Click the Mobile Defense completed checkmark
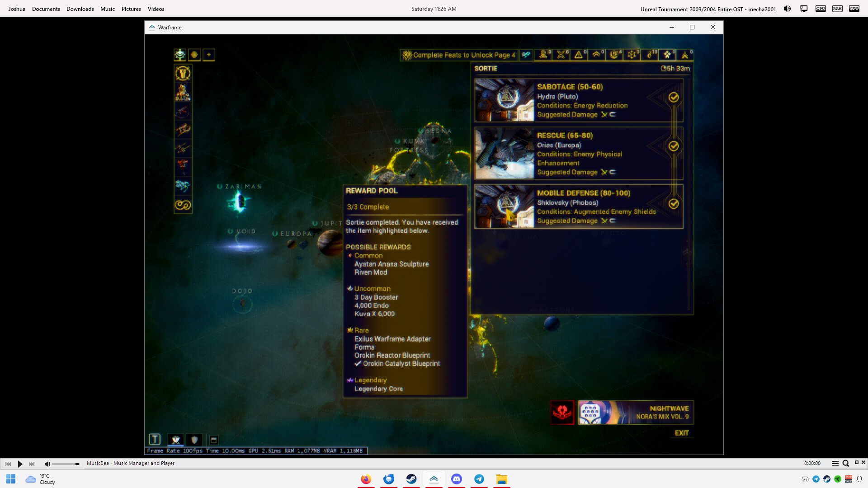Screen dimensions: 868x488 674,204
